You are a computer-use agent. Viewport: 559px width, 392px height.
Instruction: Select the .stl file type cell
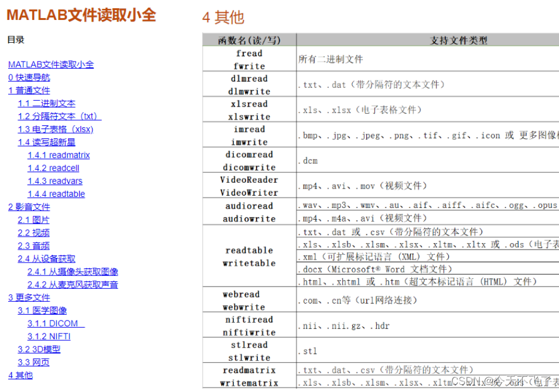click(307, 351)
